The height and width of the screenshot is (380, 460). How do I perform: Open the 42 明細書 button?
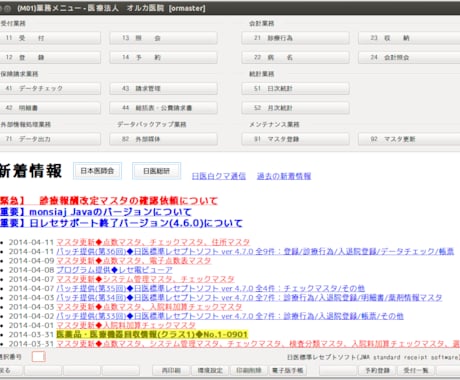pyautogui.click(x=50, y=108)
